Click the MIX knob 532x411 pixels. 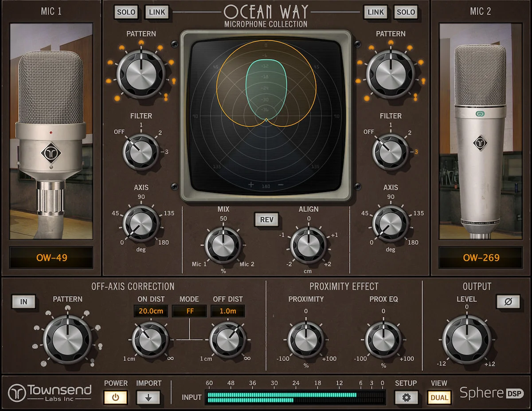[223, 245]
